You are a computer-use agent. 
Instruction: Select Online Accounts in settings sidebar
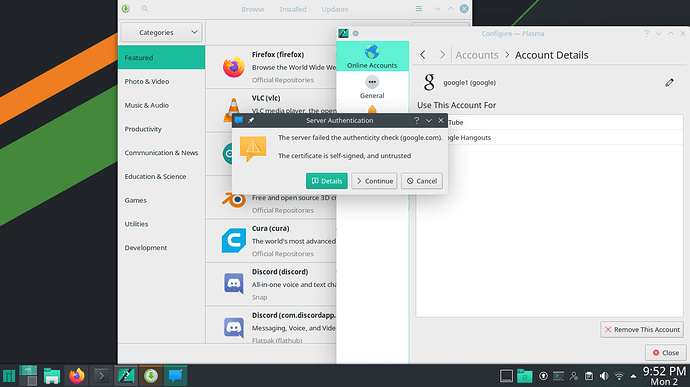[x=372, y=56]
